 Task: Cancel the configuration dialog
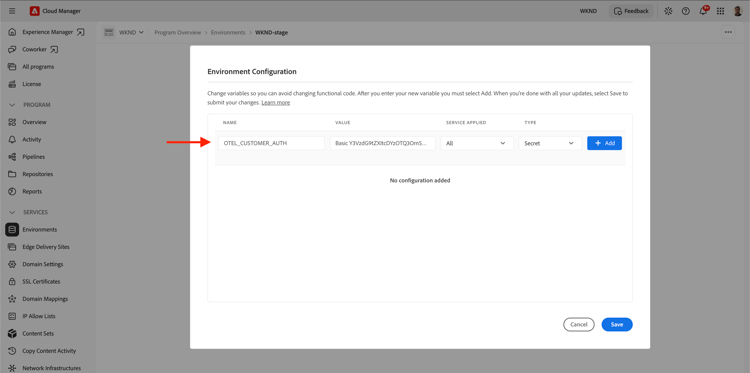pos(579,324)
